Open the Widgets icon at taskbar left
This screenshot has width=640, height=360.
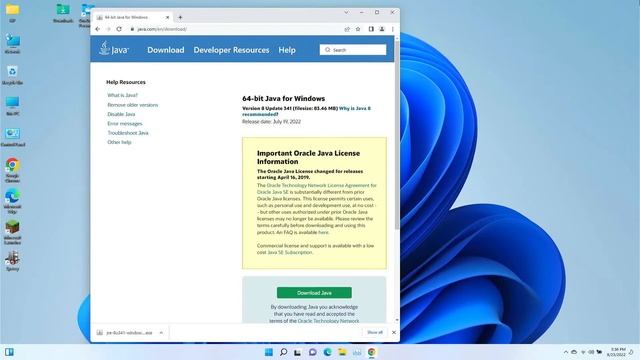[9, 352]
